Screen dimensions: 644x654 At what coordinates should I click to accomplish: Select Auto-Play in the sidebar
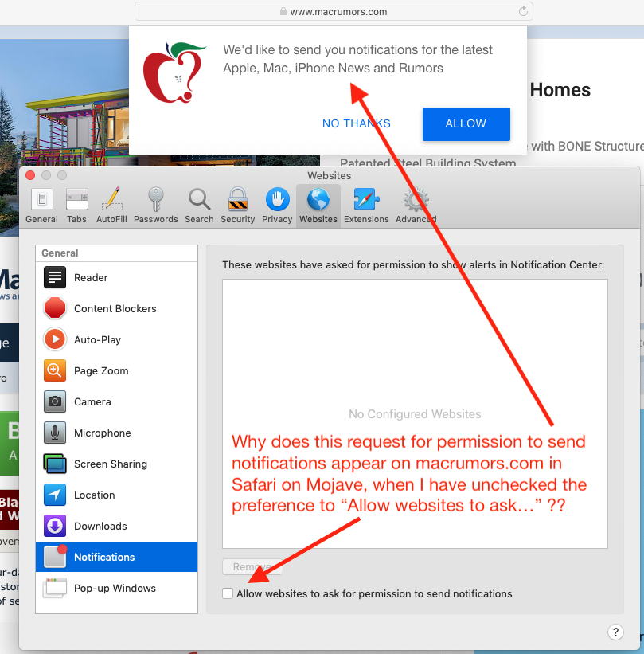pyautogui.click(x=117, y=339)
